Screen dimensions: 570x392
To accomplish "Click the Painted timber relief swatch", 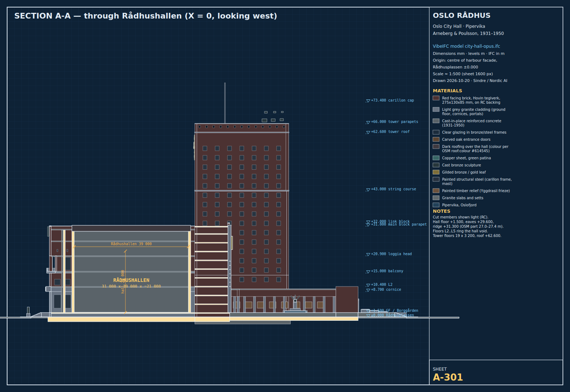I will 436,191.
